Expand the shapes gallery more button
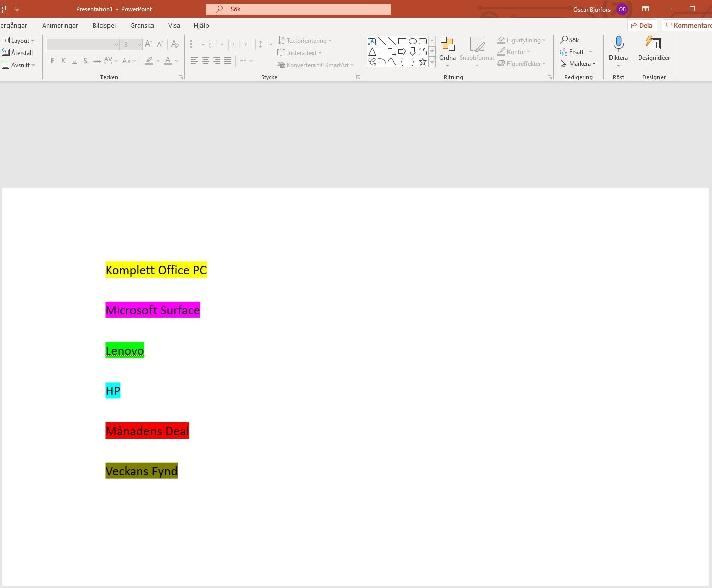The image size is (712, 588). [432, 62]
